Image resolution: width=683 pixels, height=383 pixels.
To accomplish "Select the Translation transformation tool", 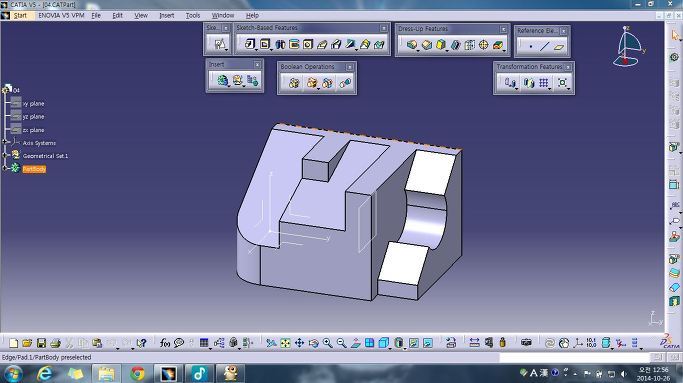I will coord(510,82).
